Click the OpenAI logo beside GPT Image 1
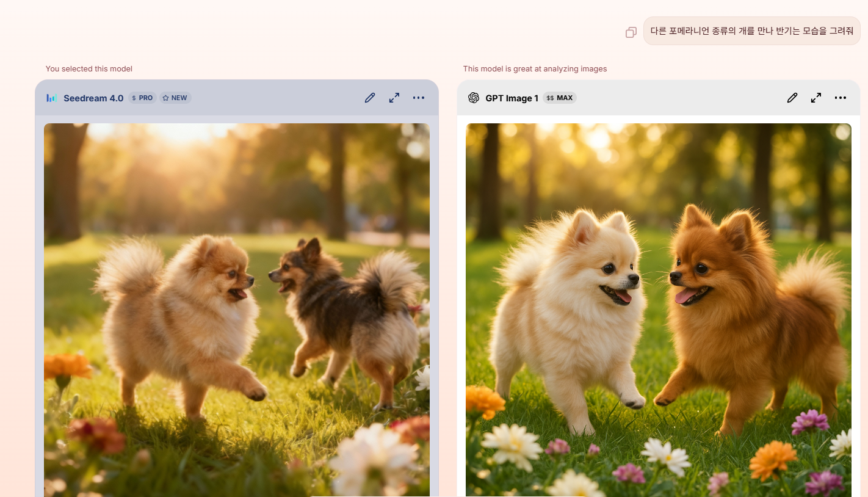The image size is (868, 497). coord(474,98)
